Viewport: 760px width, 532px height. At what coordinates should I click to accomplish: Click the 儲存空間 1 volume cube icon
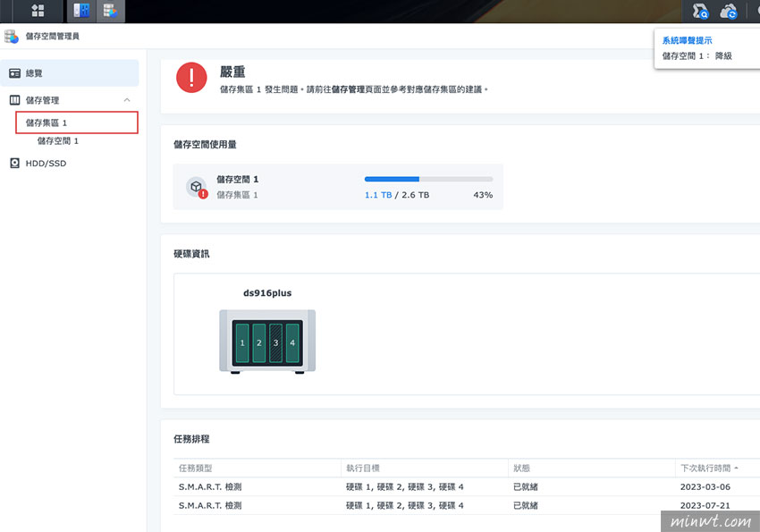pos(197,187)
